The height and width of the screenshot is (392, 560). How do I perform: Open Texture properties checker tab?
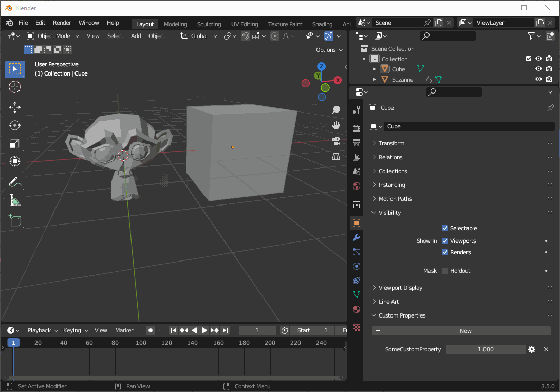click(357, 328)
